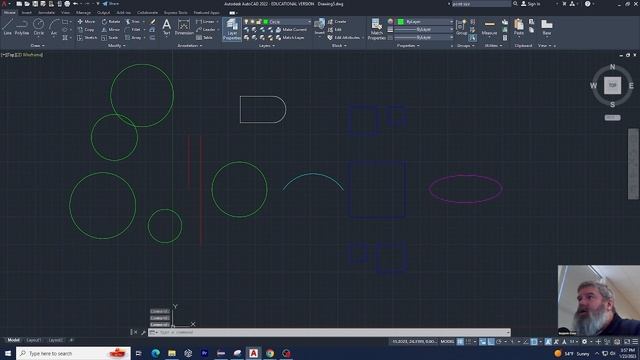Expand the Modify panel
640x360 pixels.
[x=116, y=46]
